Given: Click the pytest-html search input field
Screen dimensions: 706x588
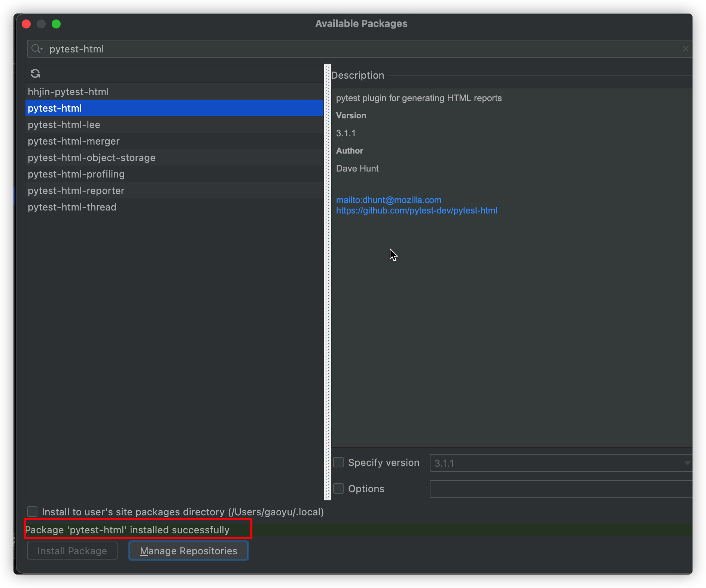Looking at the screenshot, I should pos(359,49).
